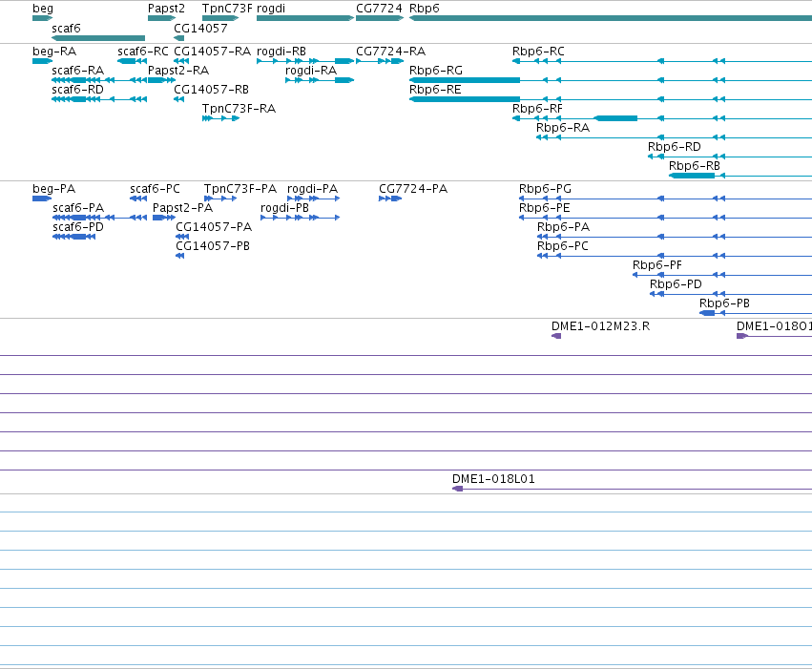Click the CG14057-PB protein feature
This screenshot has height=669, width=812.
pyautogui.click(x=180, y=256)
